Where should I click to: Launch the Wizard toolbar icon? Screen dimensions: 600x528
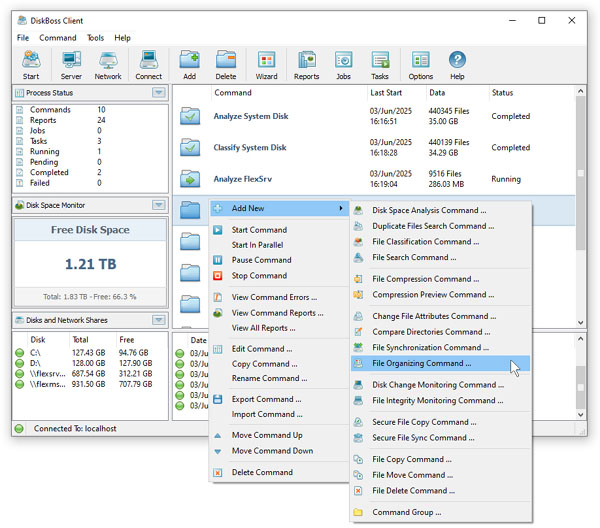(266, 65)
